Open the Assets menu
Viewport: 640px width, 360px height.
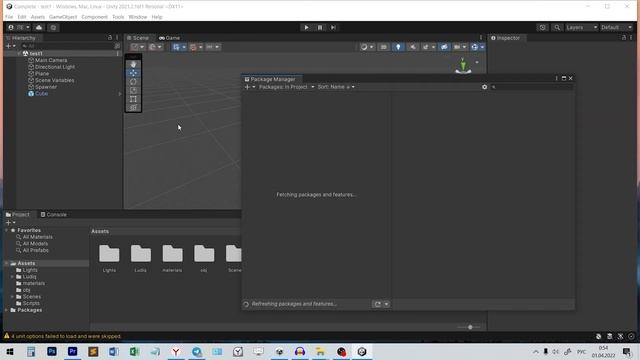[x=38, y=17]
